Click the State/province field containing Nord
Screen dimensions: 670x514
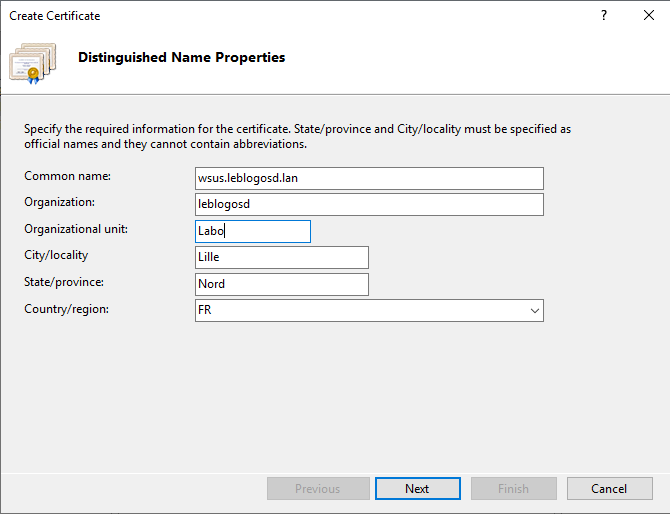click(x=282, y=284)
